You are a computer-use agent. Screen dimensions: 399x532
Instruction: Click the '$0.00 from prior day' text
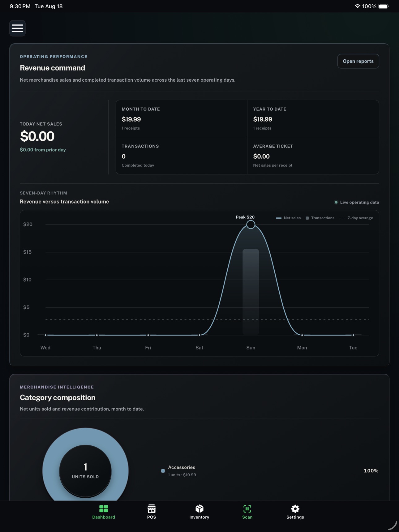43,150
